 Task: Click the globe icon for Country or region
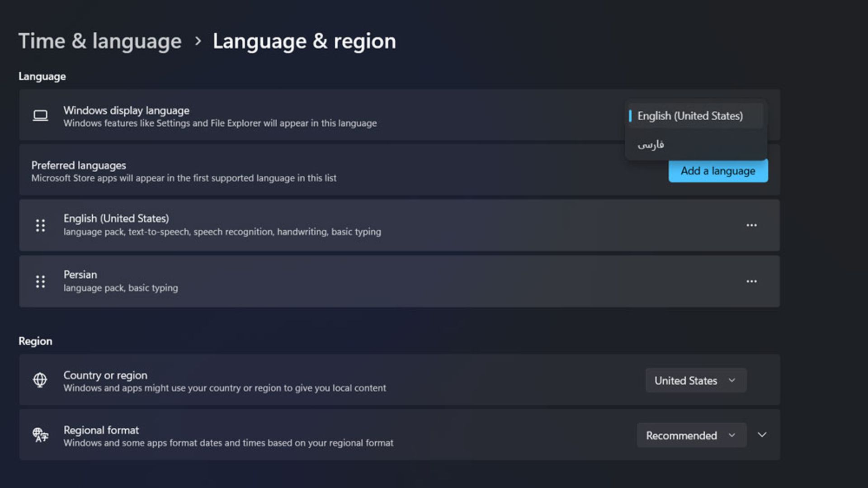(40, 380)
